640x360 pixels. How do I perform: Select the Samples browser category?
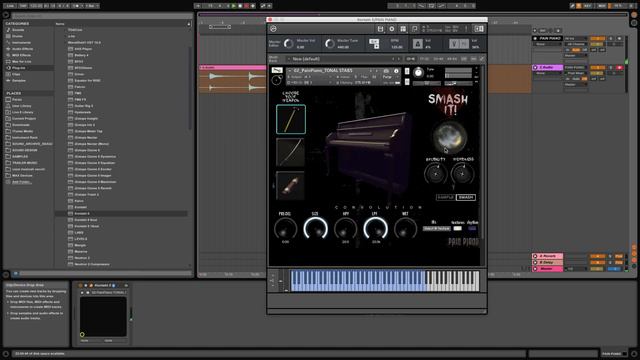(19, 80)
